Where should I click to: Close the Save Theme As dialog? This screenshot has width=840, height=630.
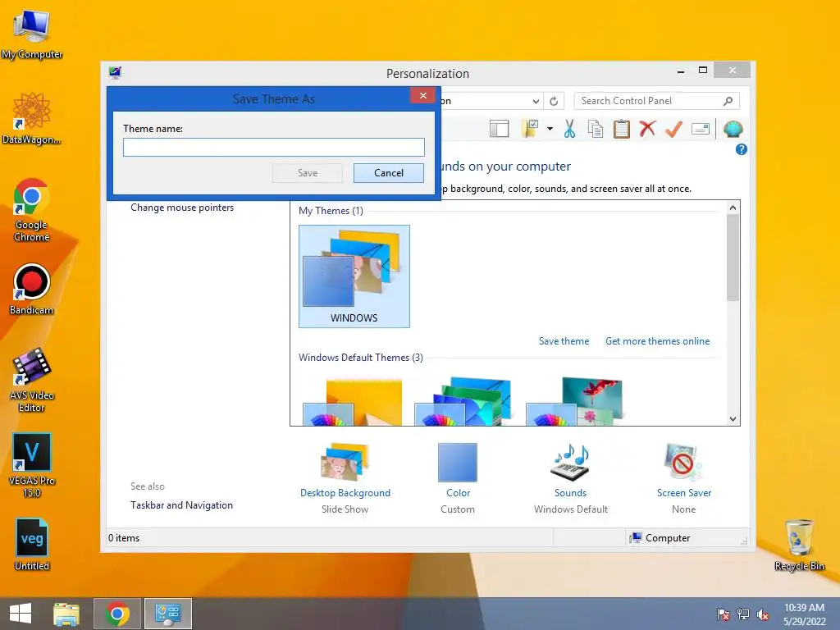422,95
